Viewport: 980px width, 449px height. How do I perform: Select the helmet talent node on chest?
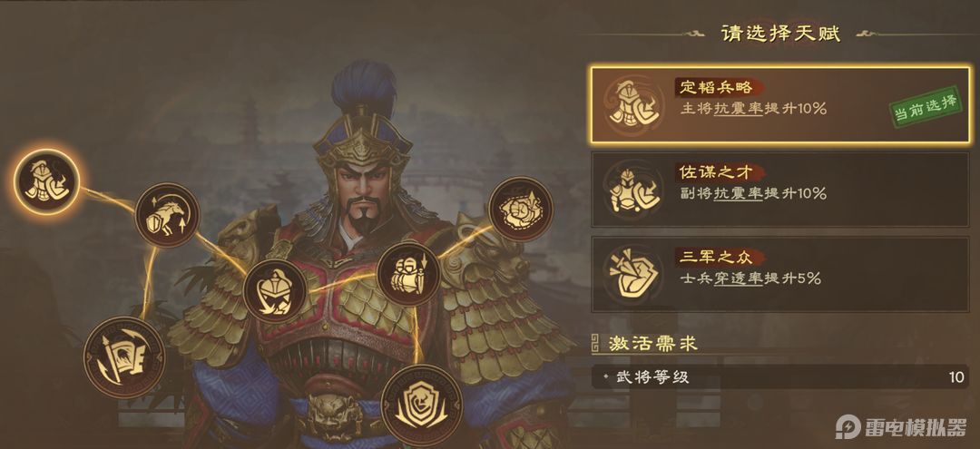(275, 291)
